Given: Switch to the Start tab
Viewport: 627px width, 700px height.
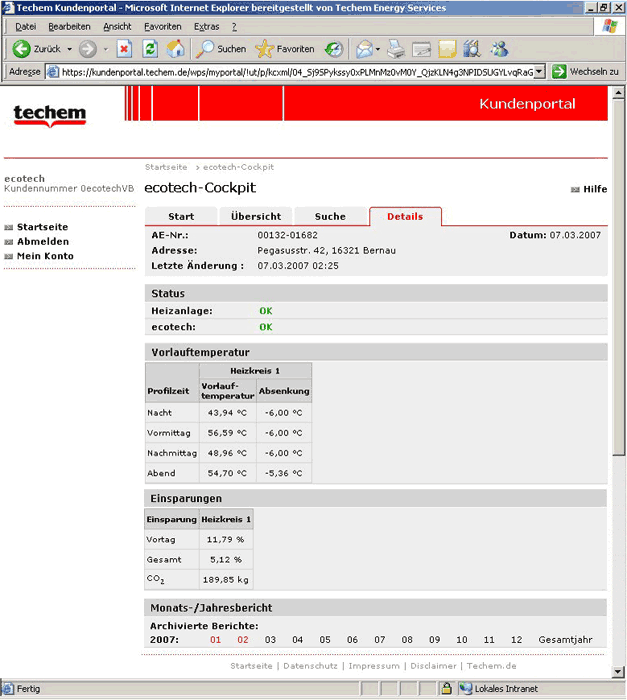Looking at the screenshot, I should (x=181, y=217).
